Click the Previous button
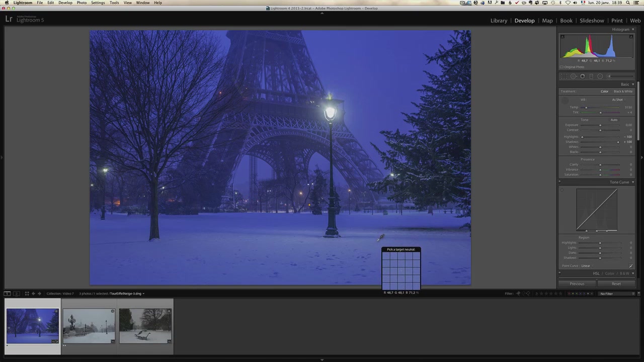This screenshot has width=644, height=362. (577, 284)
